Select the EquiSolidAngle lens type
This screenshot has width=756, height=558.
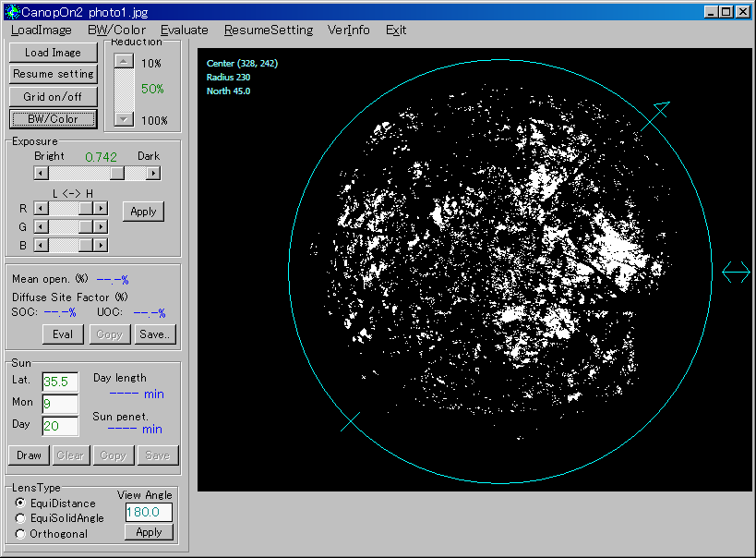pos(20,518)
